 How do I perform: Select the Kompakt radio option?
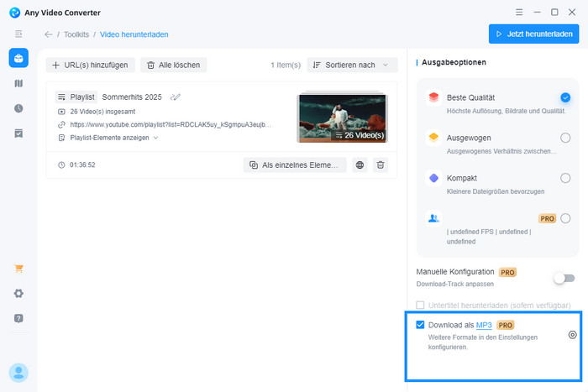[x=565, y=178]
